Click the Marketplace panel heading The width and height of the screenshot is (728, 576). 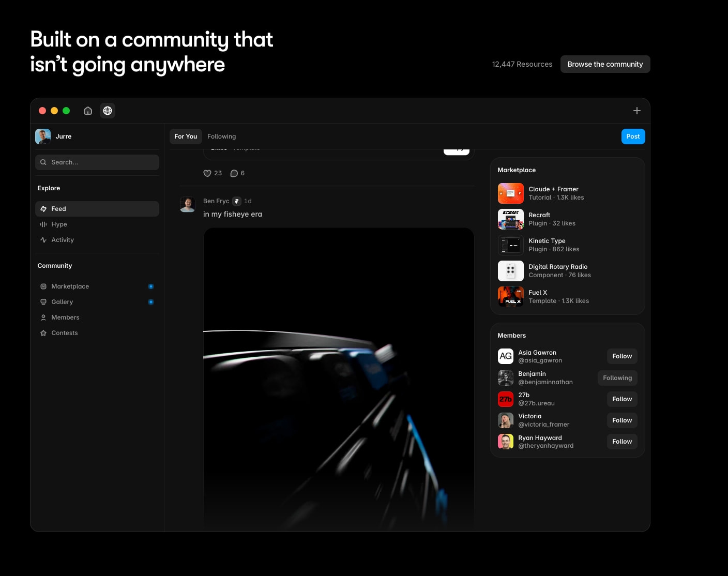pos(517,170)
